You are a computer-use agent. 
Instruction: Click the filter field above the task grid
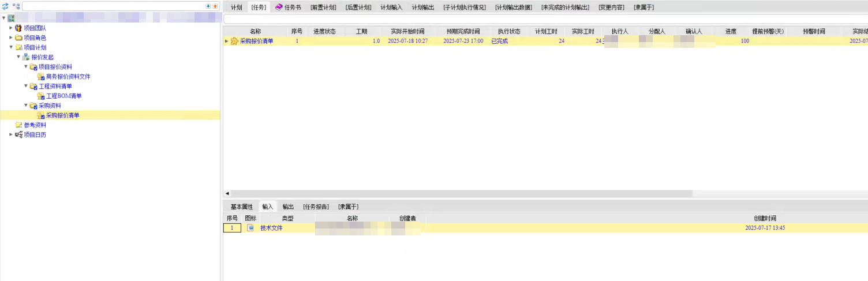click(x=545, y=19)
